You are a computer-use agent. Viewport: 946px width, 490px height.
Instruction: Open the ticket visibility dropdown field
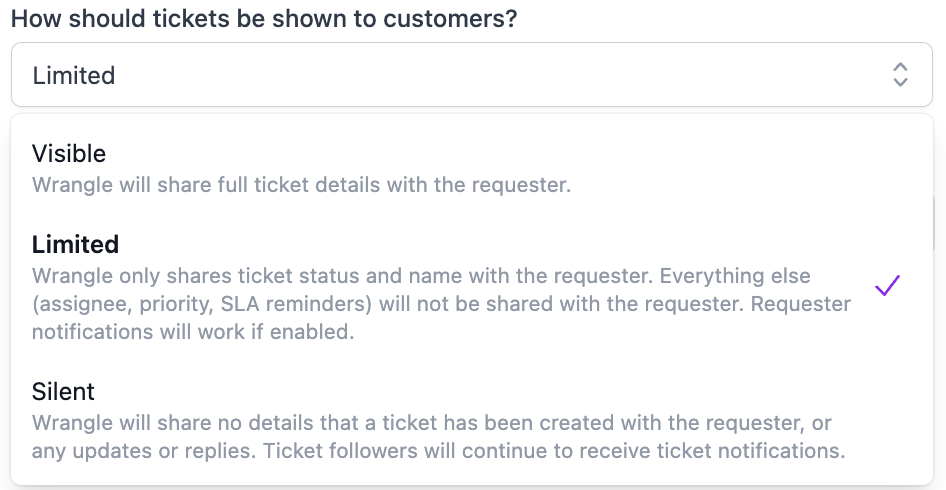pyautogui.click(x=472, y=74)
